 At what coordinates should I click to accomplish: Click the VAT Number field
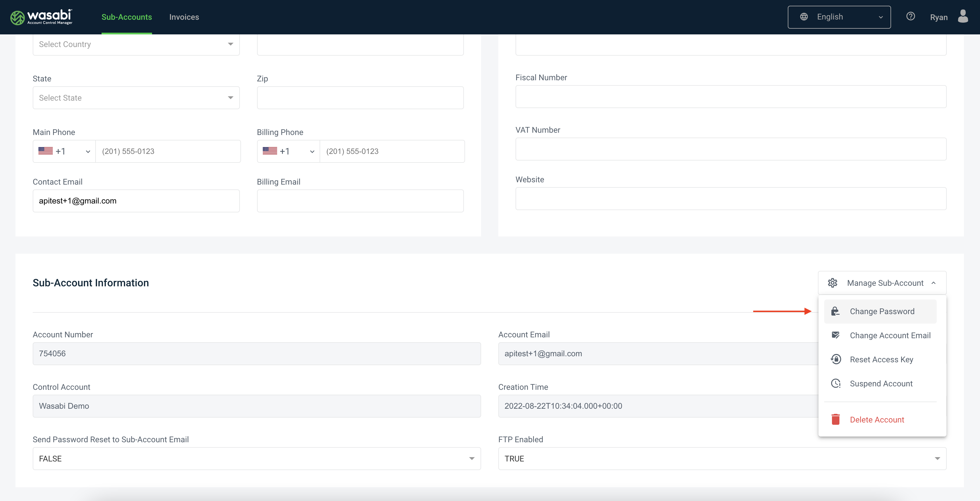pos(730,149)
